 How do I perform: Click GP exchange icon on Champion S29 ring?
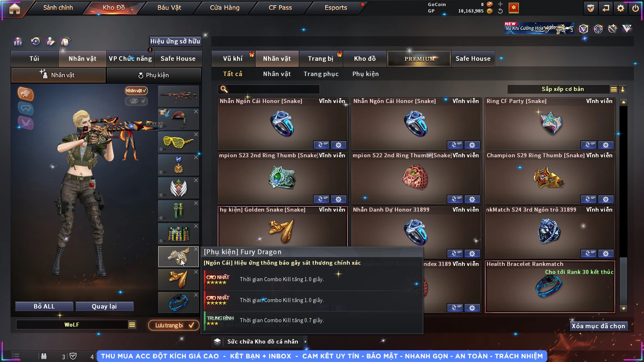pos(588,199)
